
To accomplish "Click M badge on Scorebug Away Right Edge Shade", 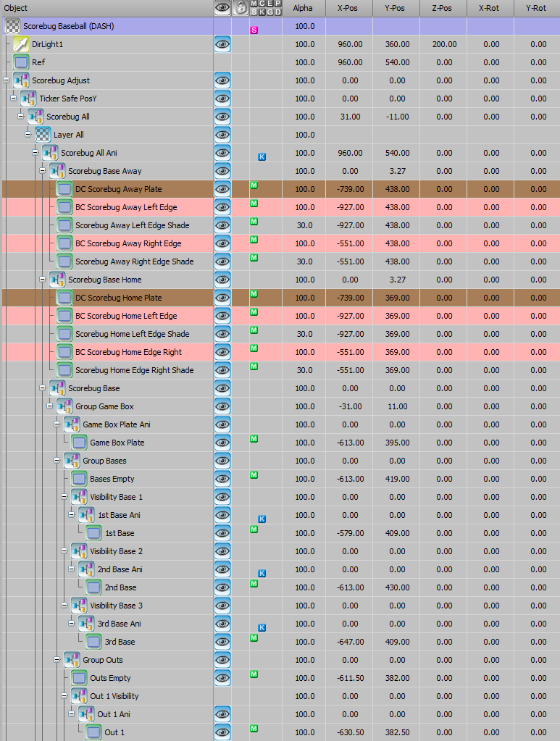I will [254, 258].
